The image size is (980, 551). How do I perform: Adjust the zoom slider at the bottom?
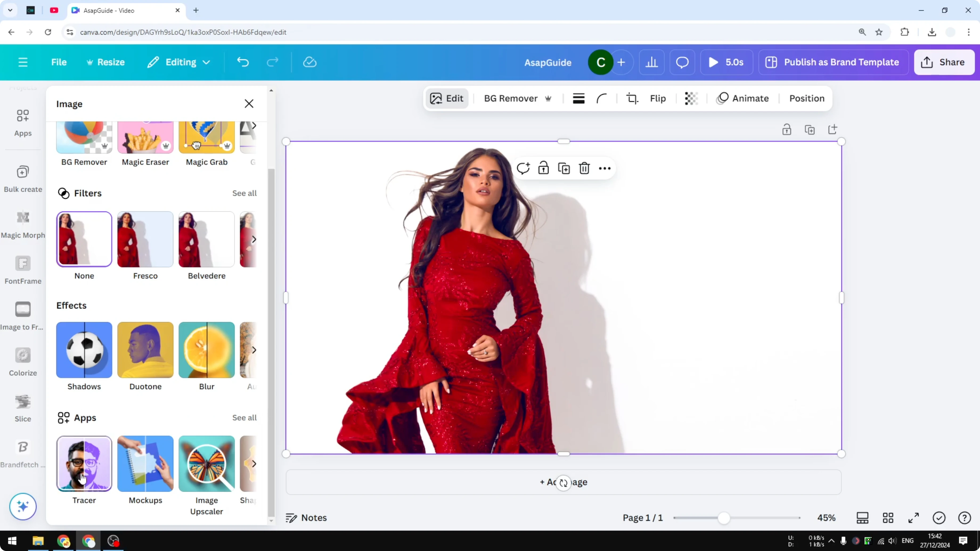click(x=724, y=518)
